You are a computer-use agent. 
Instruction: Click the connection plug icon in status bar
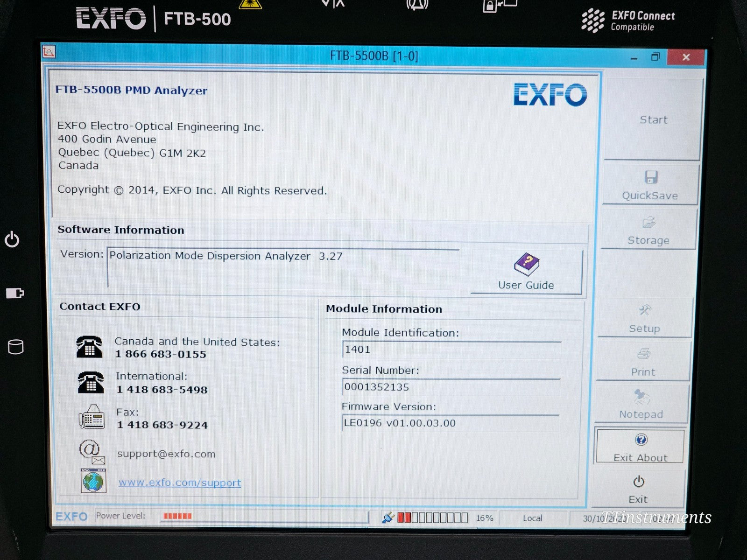point(388,517)
